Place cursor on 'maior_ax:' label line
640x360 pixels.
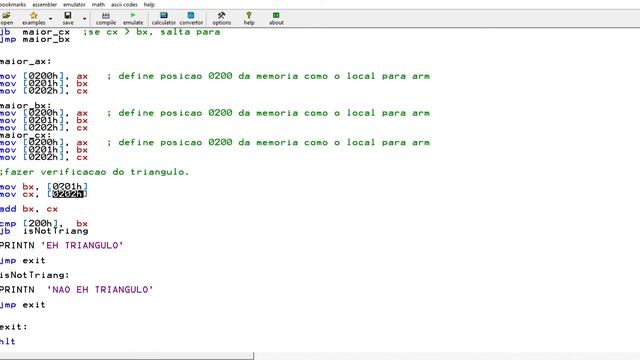pos(26,62)
